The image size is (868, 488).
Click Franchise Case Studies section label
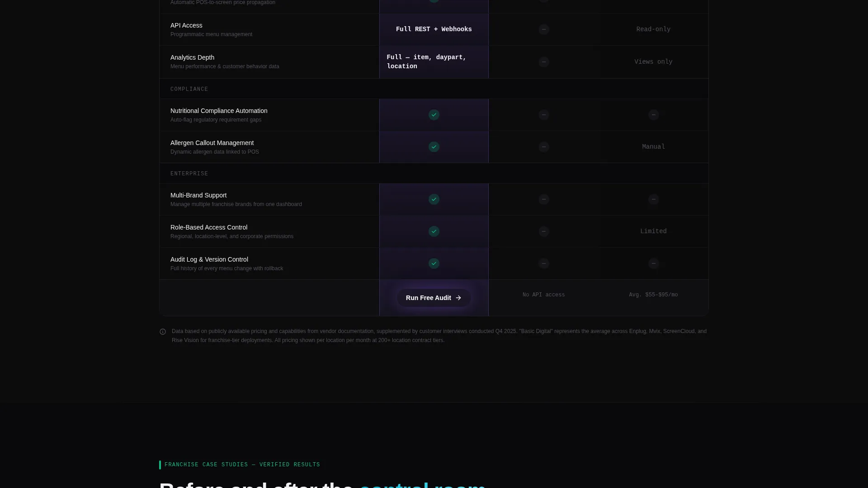tap(242, 465)
